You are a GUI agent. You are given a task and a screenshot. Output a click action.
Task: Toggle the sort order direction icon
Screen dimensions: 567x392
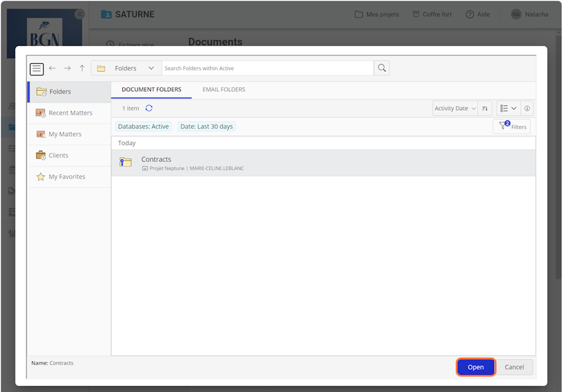click(x=485, y=108)
